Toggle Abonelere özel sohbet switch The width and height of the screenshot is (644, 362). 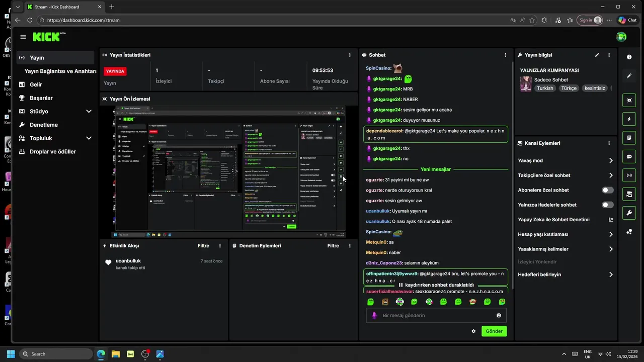pos(608,191)
